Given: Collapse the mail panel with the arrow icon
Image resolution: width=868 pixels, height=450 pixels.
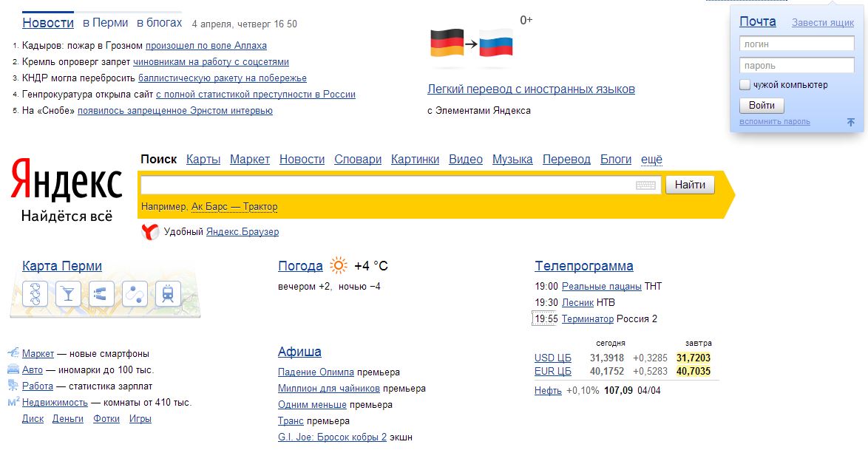Looking at the screenshot, I should tap(851, 122).
